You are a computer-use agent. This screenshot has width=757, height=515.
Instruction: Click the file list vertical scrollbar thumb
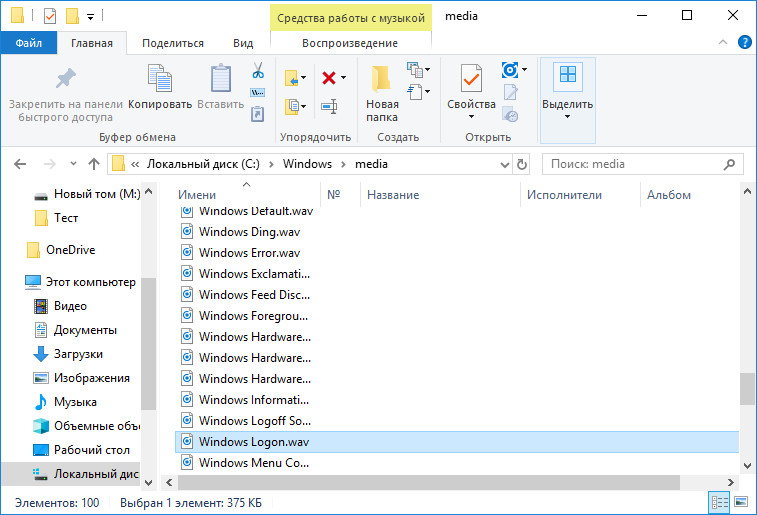tap(747, 389)
